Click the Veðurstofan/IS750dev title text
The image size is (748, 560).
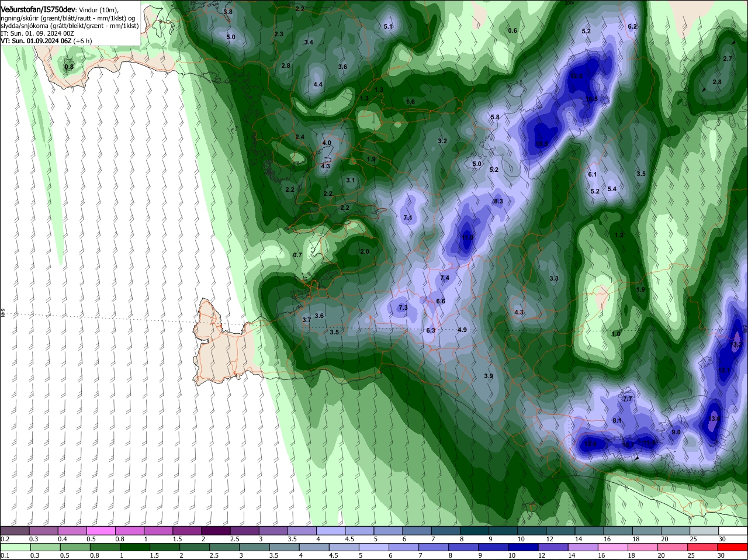click(38, 9)
